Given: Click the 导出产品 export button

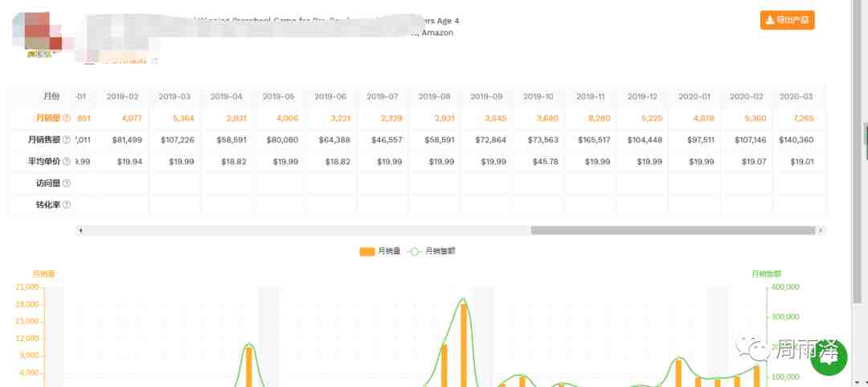Looking at the screenshot, I should pos(787,20).
